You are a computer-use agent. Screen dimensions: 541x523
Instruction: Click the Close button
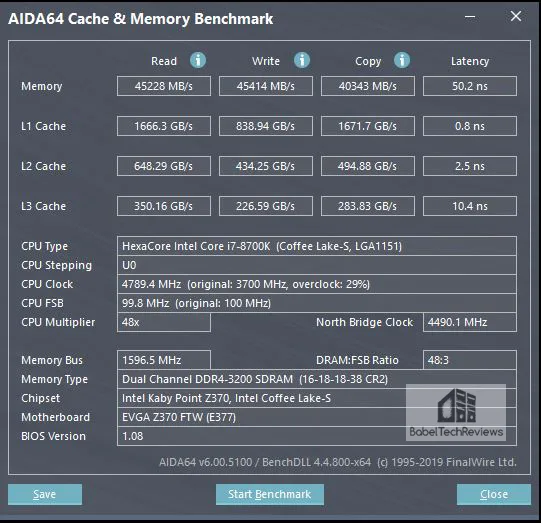click(494, 494)
